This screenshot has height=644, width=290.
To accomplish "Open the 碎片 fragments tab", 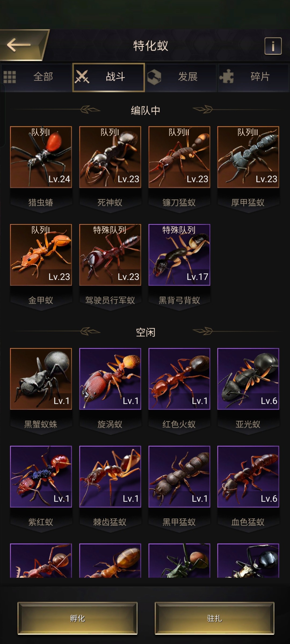I will (x=253, y=77).
